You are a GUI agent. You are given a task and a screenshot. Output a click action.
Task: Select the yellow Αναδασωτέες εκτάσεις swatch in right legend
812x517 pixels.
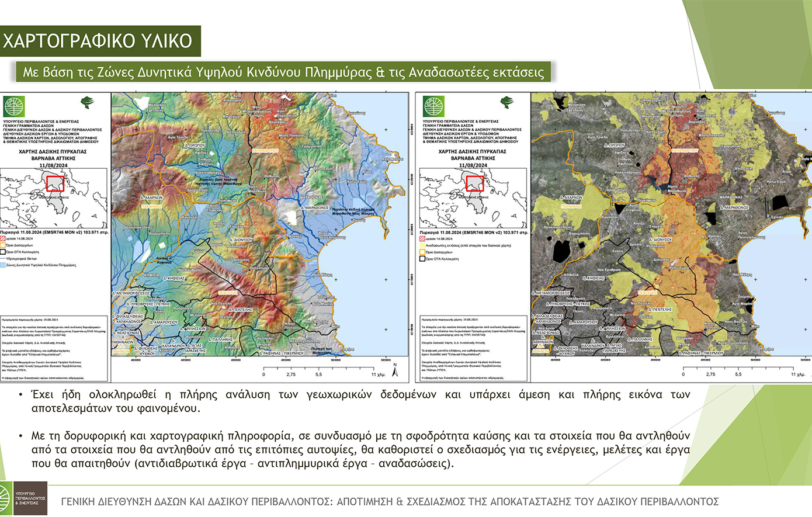[x=423, y=245]
